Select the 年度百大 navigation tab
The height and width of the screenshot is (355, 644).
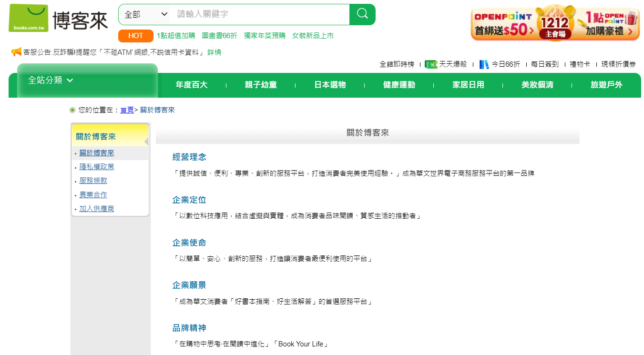pyautogui.click(x=192, y=85)
